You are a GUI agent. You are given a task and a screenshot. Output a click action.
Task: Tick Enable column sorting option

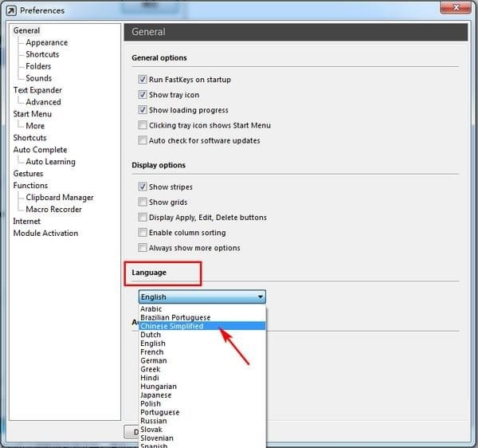click(x=143, y=233)
